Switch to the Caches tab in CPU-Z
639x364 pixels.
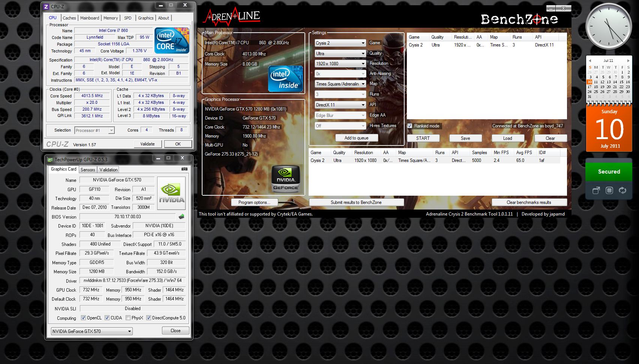(x=69, y=18)
